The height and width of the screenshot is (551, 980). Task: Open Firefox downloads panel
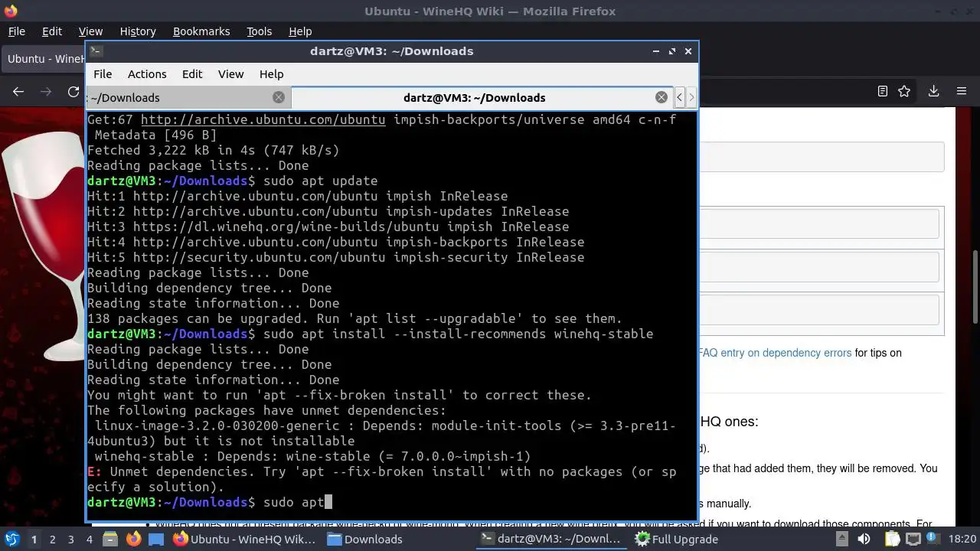tap(933, 91)
